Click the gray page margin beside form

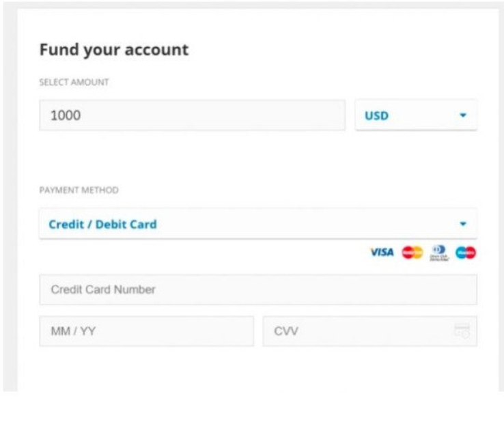pos(10,199)
